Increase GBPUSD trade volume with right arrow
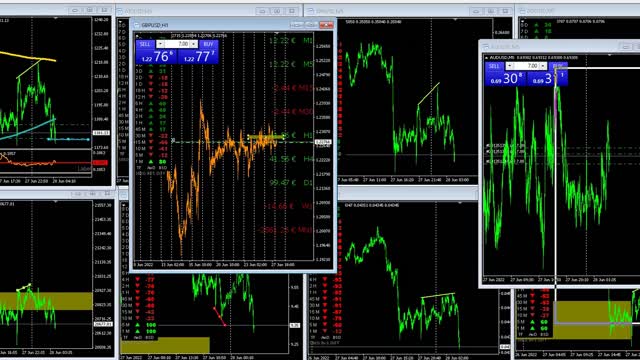Viewport: 640px width, 360px height. point(193,44)
